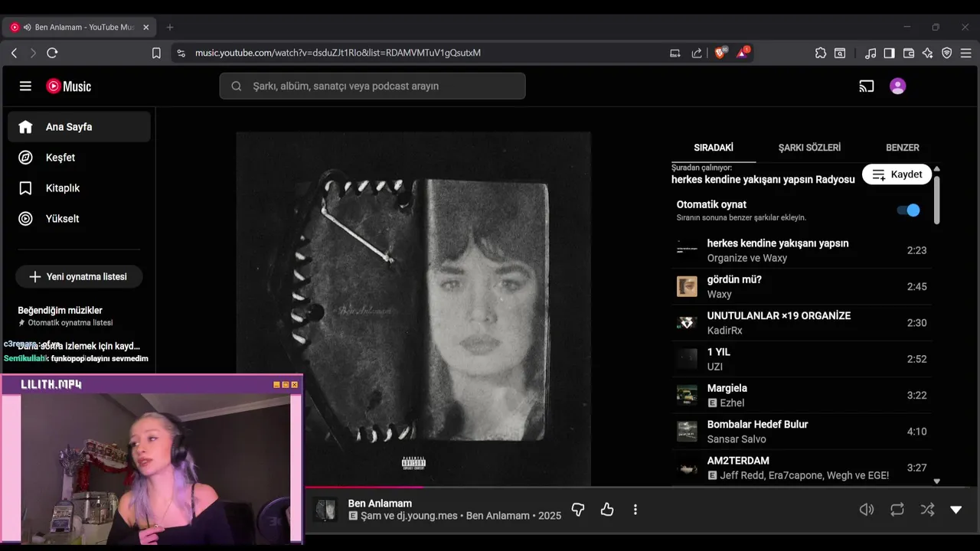Play Bombalar Hedef Bulur by Sansar Salvo
This screenshot has width=980, height=551.
pyautogui.click(x=802, y=432)
